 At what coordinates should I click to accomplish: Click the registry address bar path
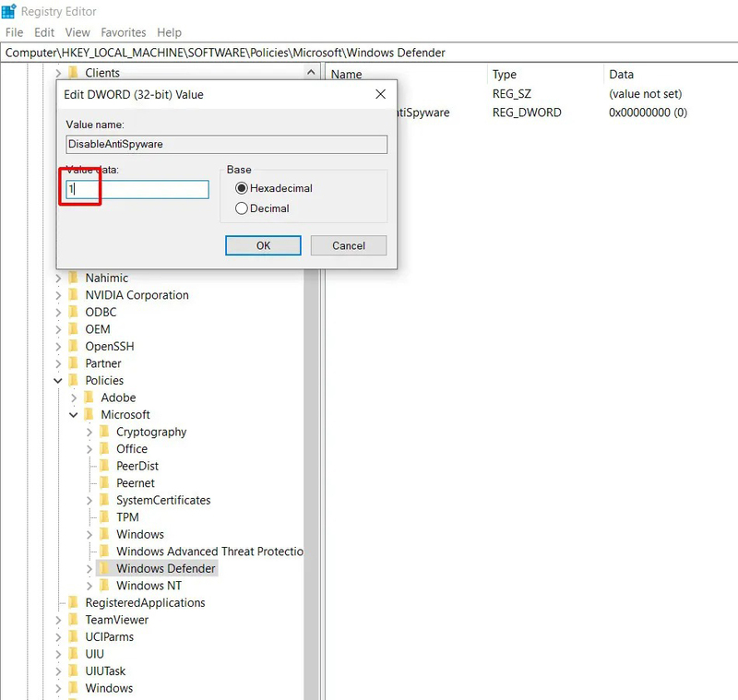pyautogui.click(x=225, y=53)
